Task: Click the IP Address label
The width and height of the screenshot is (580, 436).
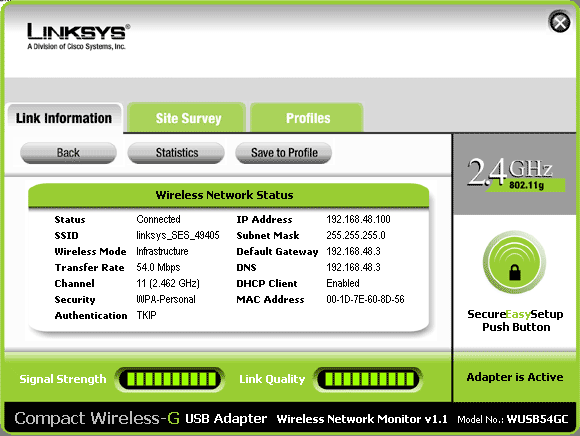Action: coord(264,220)
